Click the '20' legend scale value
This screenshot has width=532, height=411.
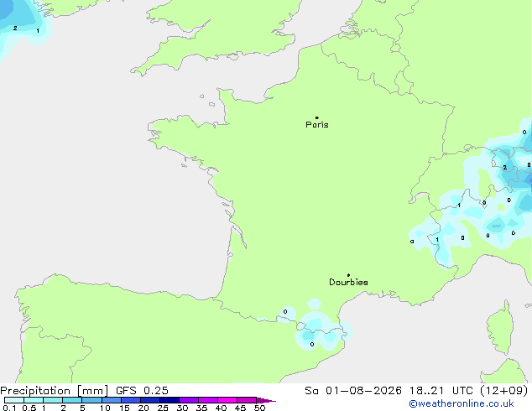pos(143,408)
